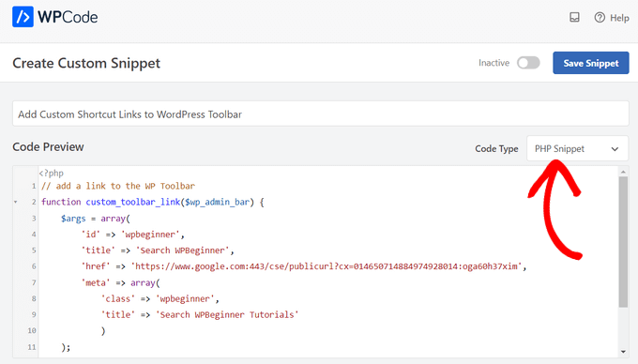Image resolution: width=638 pixels, height=364 pixels.
Task: Click line number 11 in the gutter
Action: pyautogui.click(x=32, y=347)
